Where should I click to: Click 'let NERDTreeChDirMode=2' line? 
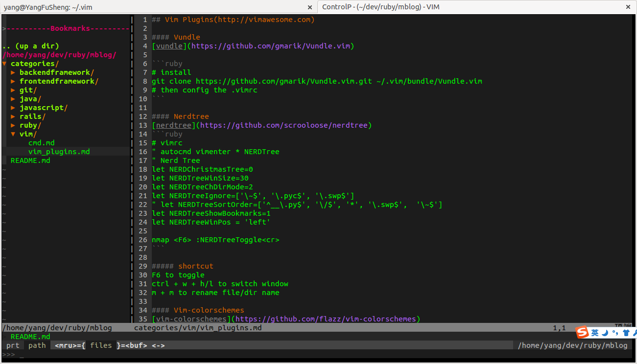(202, 187)
